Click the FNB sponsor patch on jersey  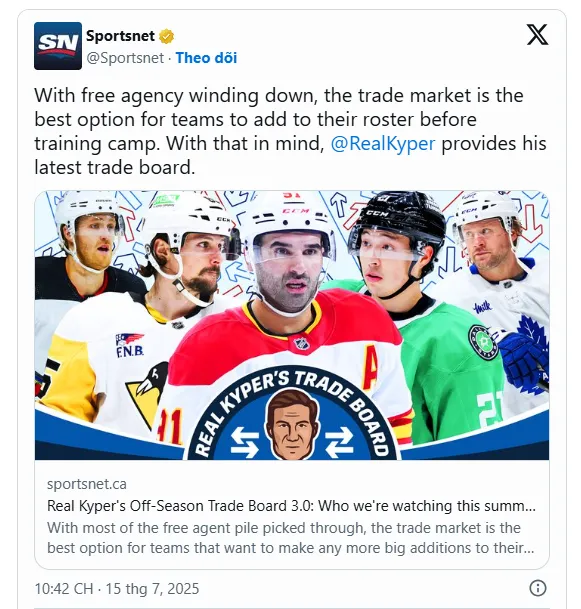click(130, 345)
